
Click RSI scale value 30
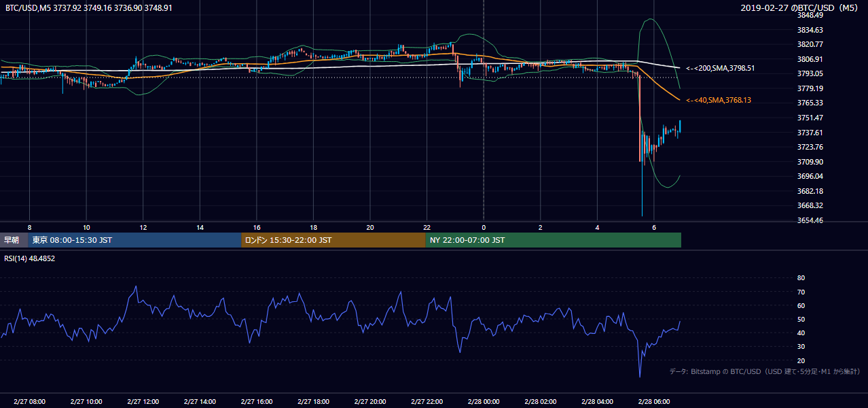pyautogui.click(x=801, y=347)
